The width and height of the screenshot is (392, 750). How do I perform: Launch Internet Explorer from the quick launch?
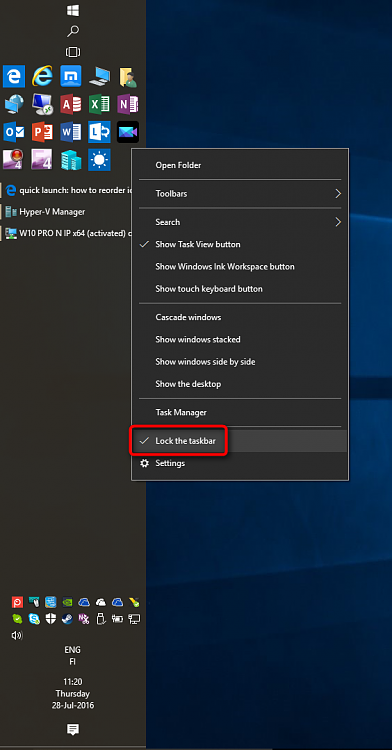42,76
